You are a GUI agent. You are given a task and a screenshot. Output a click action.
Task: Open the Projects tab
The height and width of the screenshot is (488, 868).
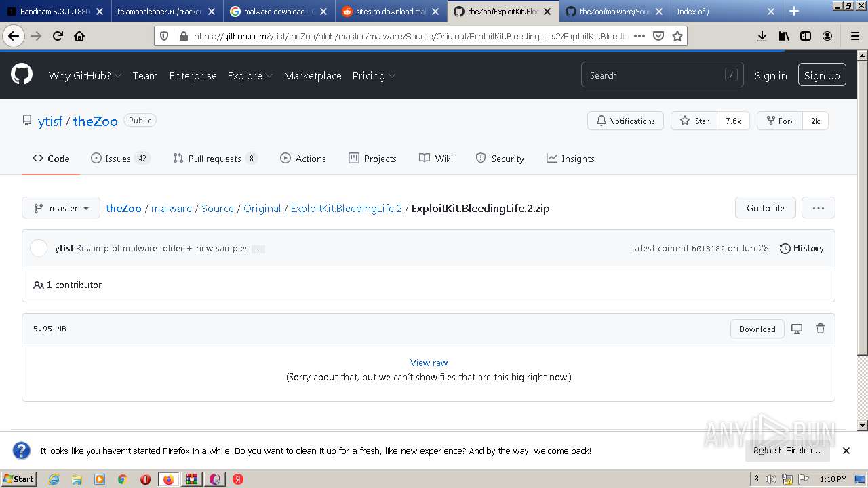pos(372,158)
